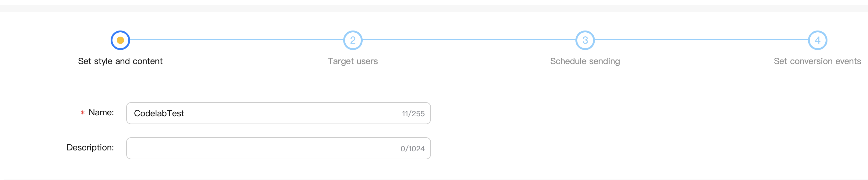Jump to step 3 circle icon
Screen dimensions: 868x180
[x=585, y=40]
